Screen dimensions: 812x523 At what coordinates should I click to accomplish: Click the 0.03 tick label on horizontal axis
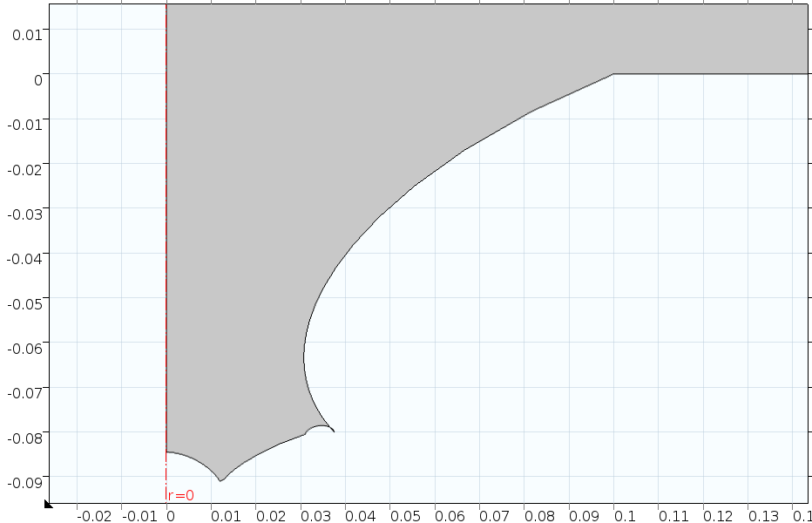pos(315,516)
